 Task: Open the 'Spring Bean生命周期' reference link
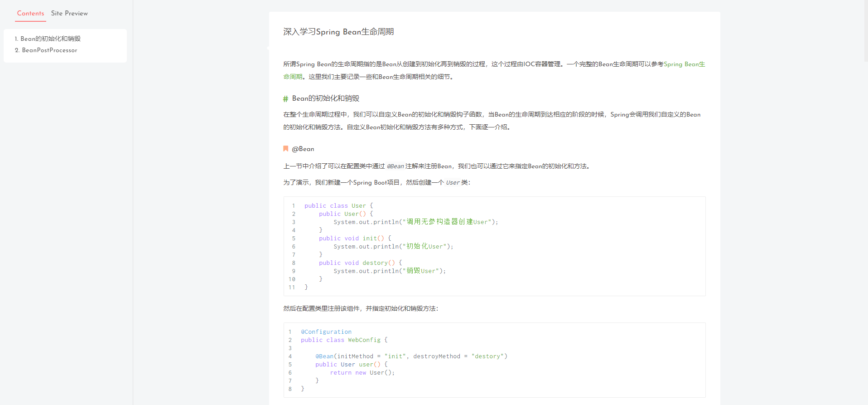[684, 64]
